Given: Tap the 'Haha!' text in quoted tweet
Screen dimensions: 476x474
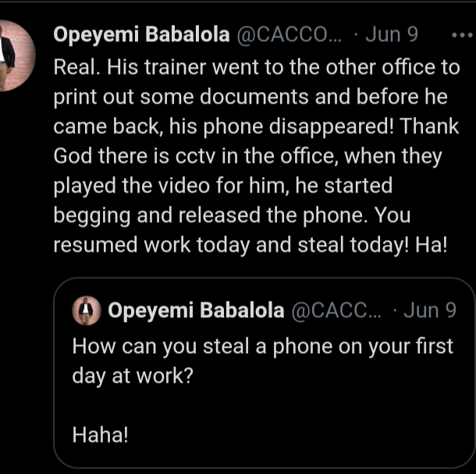Looking at the screenshot, I should coord(100,435).
